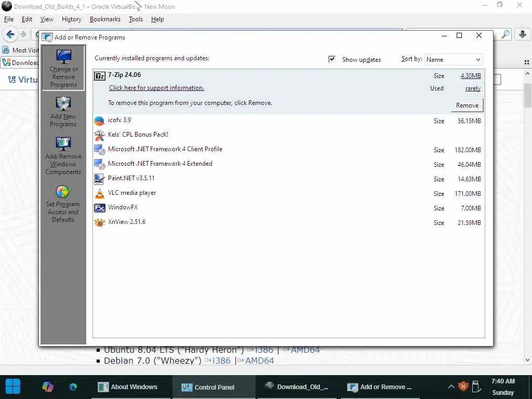Open the View menu
This screenshot has height=399, width=532.
(x=47, y=19)
